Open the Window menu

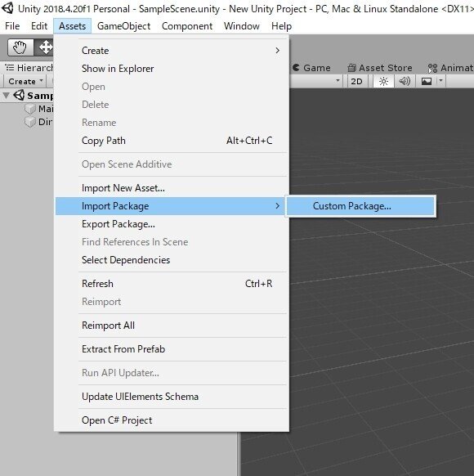pyautogui.click(x=242, y=26)
